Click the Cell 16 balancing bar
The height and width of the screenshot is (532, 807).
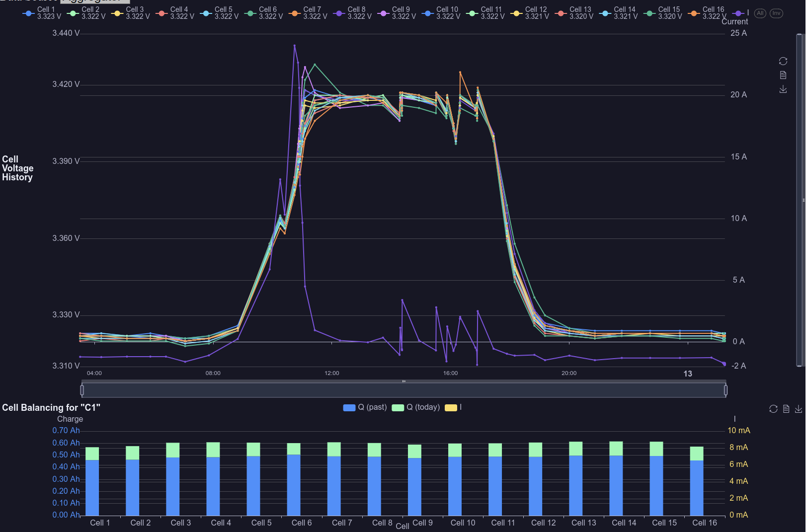[697, 481]
